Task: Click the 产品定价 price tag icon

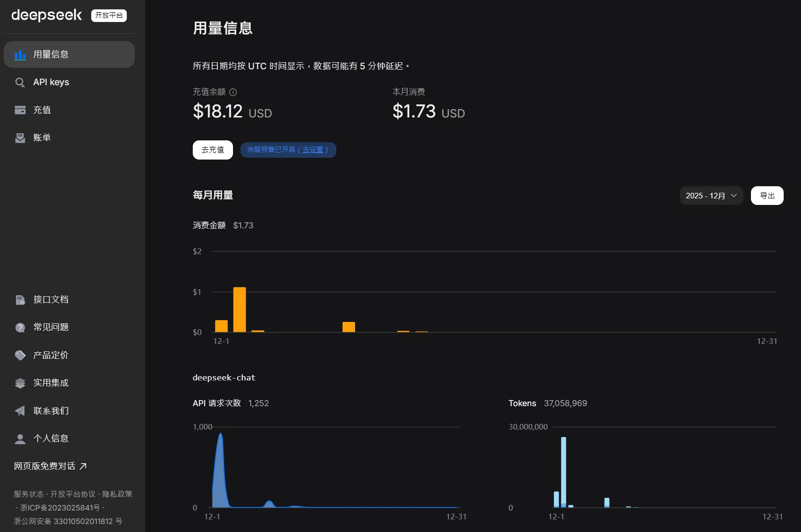Action: [20, 356]
